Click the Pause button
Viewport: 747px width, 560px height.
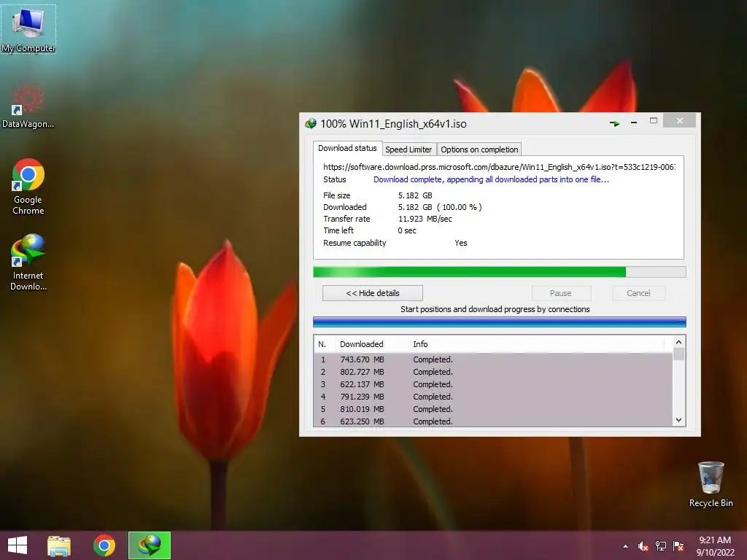(x=561, y=293)
